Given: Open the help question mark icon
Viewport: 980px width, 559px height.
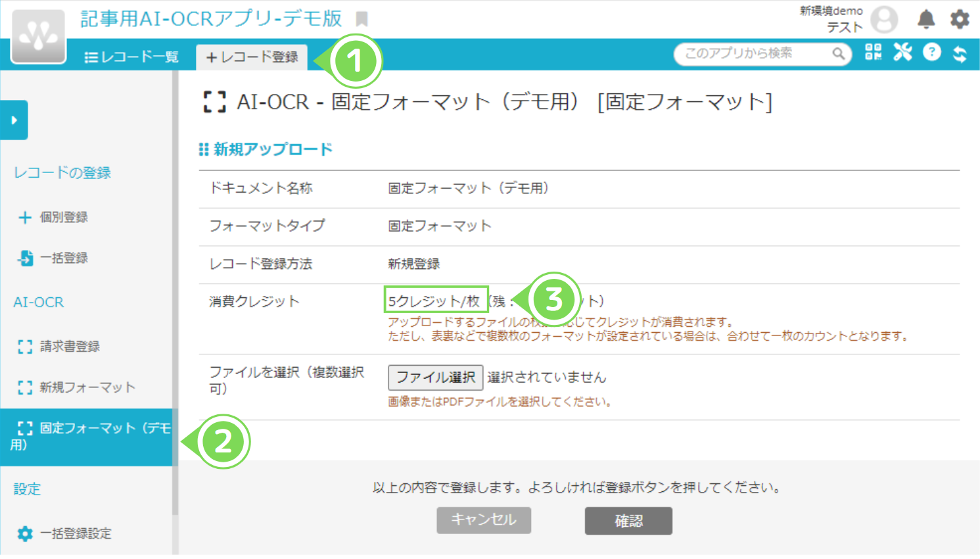Looking at the screenshot, I should [x=932, y=53].
